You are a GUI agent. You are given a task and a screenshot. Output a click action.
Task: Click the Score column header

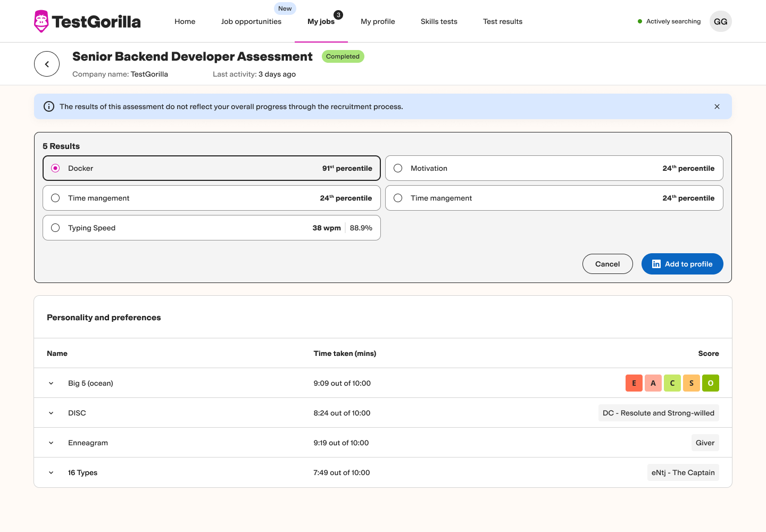pos(709,353)
